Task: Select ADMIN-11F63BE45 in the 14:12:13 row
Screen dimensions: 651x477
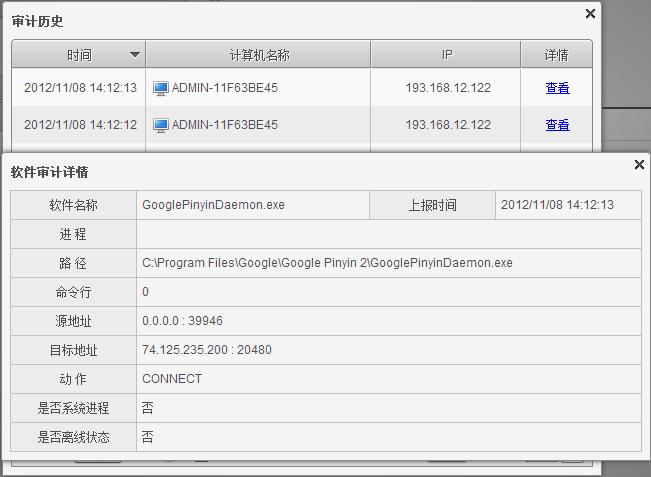Action: tap(225, 88)
